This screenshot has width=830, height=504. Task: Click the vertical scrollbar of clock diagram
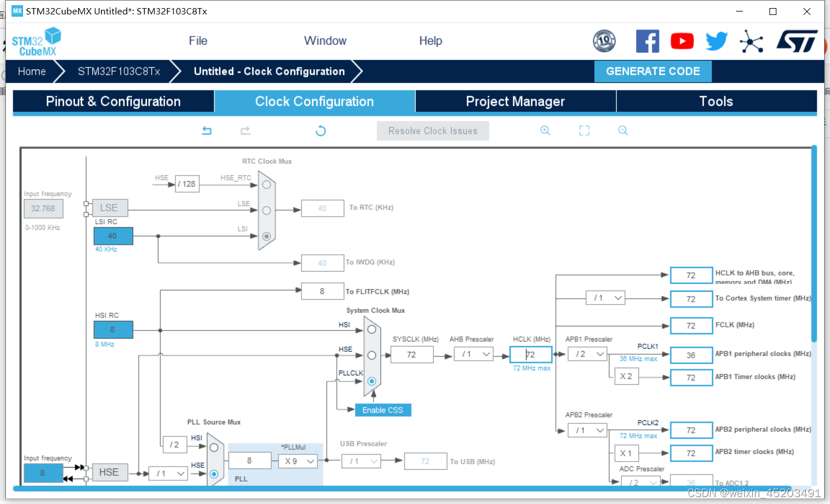[x=814, y=244]
